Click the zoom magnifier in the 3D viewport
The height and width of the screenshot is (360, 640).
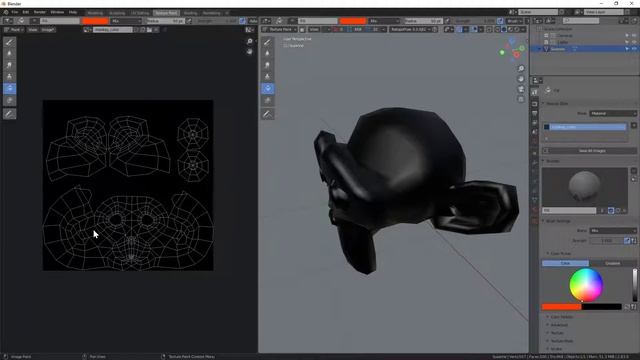[x=521, y=69]
